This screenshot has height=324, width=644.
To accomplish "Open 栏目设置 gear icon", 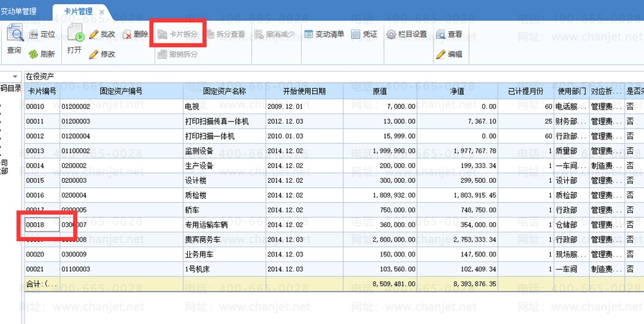I will click(x=391, y=34).
